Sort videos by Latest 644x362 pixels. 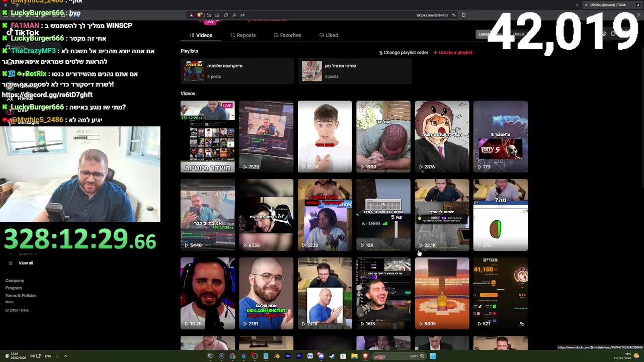point(484,34)
